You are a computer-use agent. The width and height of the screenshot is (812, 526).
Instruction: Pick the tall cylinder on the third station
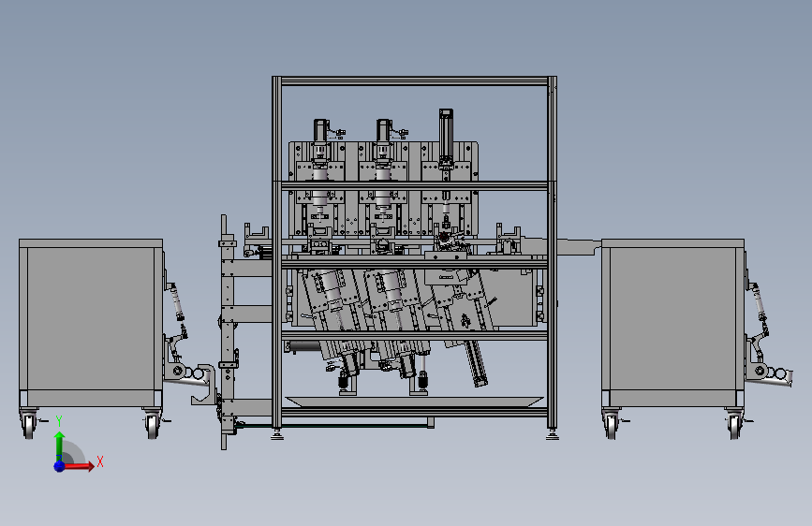(446, 139)
